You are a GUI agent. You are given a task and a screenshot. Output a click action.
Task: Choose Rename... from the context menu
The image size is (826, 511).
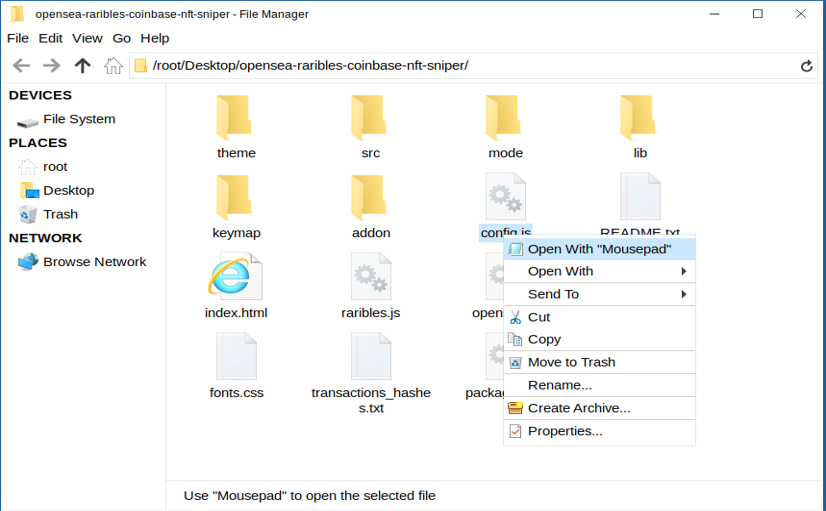click(599, 385)
